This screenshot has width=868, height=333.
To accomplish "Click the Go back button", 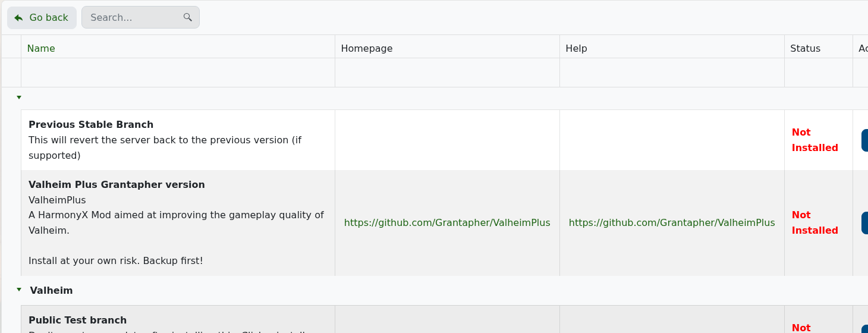I will click(42, 18).
